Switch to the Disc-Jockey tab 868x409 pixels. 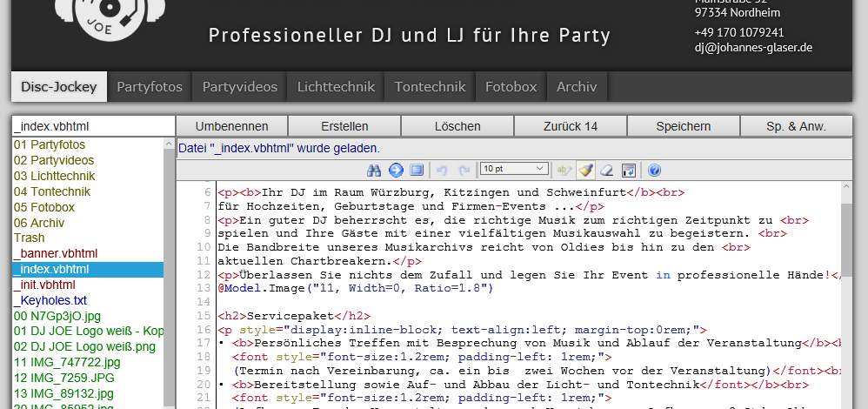click(x=58, y=86)
